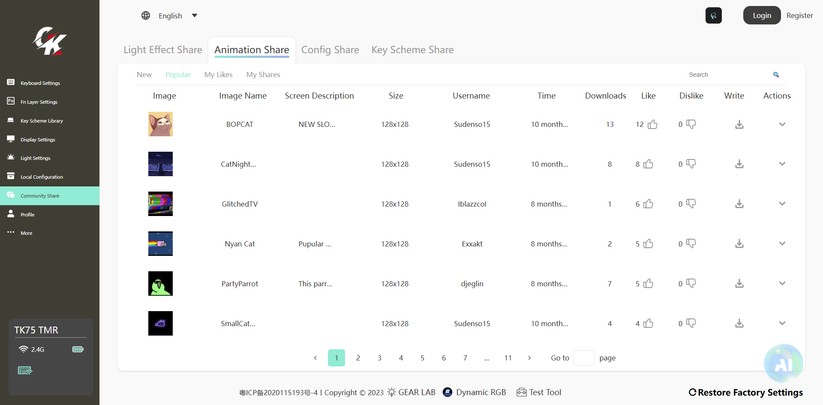Expand actions for CatNight row
Viewport: 823px width, 405px height.
pos(782,164)
